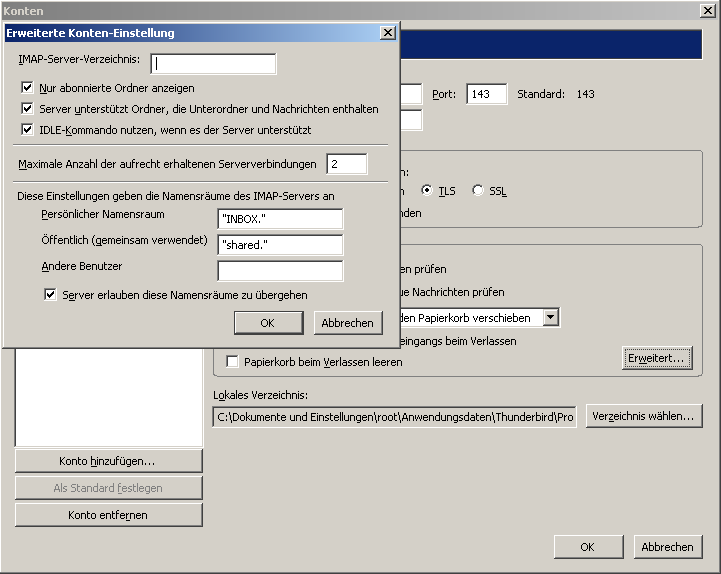
Task: Click the Konto hinzufügen button
Action: 108,461
